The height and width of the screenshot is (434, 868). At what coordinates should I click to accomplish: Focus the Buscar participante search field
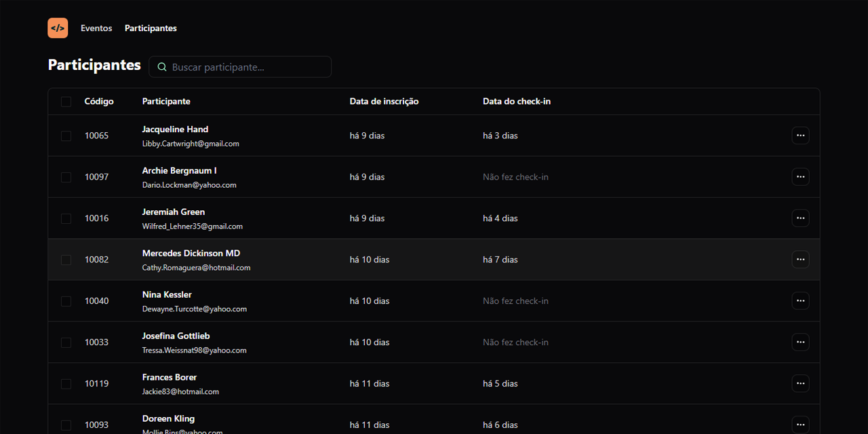[248, 67]
